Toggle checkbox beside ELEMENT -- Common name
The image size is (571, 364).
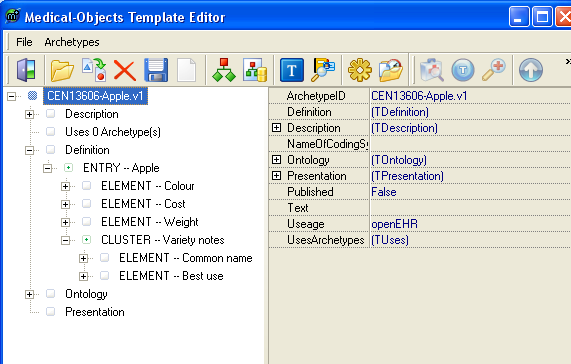(x=105, y=257)
